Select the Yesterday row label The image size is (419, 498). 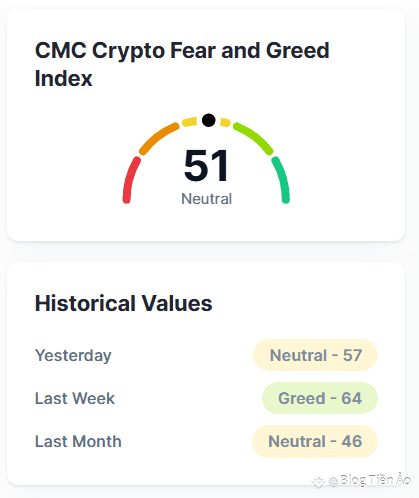coord(73,356)
